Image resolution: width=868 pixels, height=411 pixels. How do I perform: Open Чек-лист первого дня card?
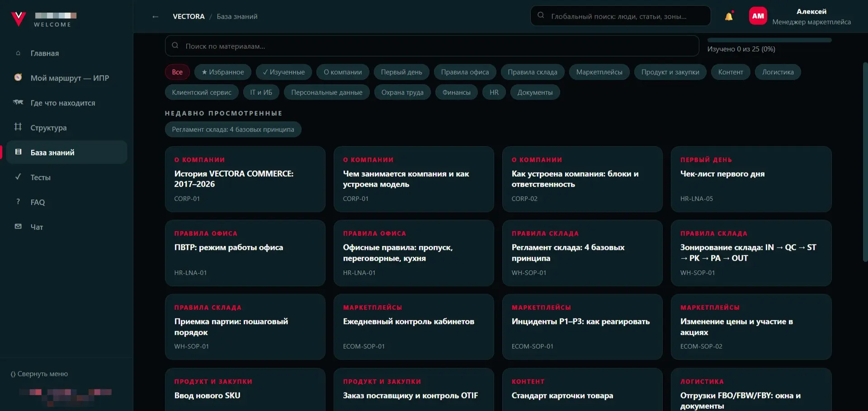point(751,179)
